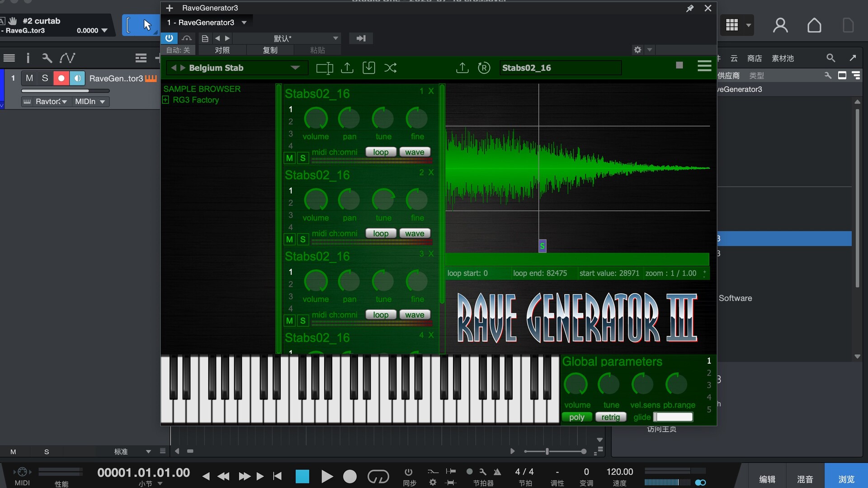Open dropdown arrow next to grid view icon
The image size is (868, 488).
click(x=749, y=25)
